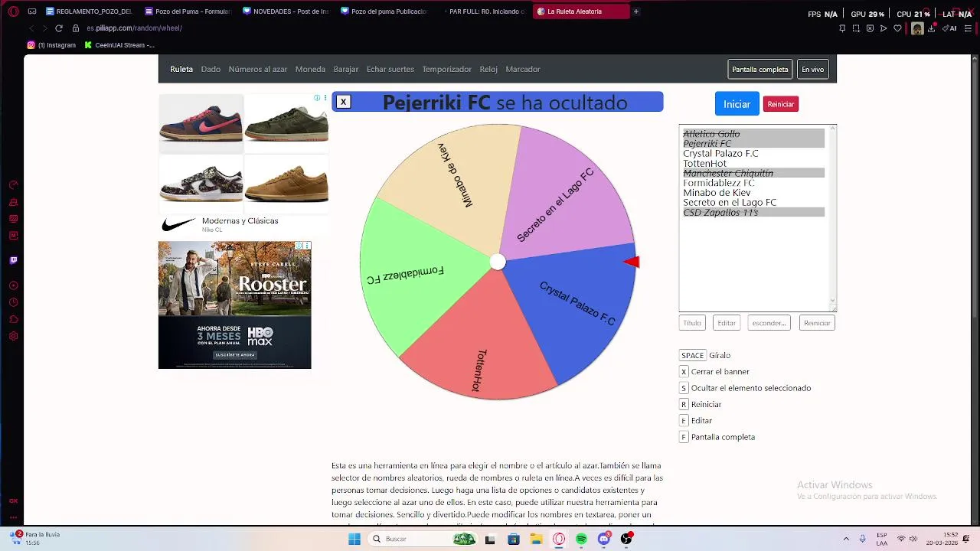Open the Temporizador page
Screen dimensions: 980x551
(x=447, y=69)
